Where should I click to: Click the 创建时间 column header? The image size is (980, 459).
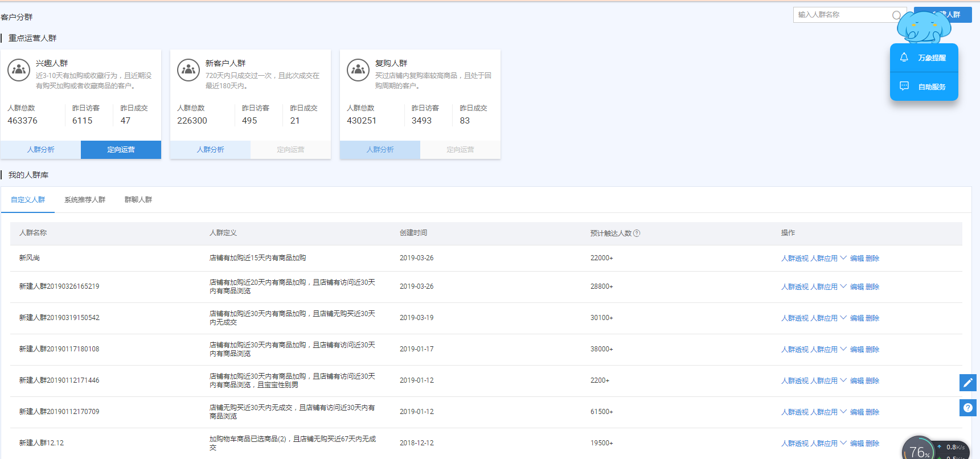click(413, 233)
